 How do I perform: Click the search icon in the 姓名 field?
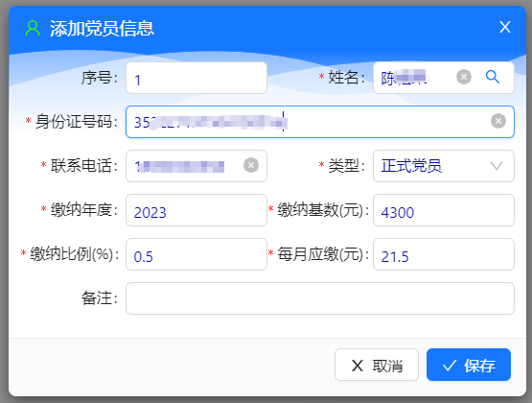pos(493,77)
